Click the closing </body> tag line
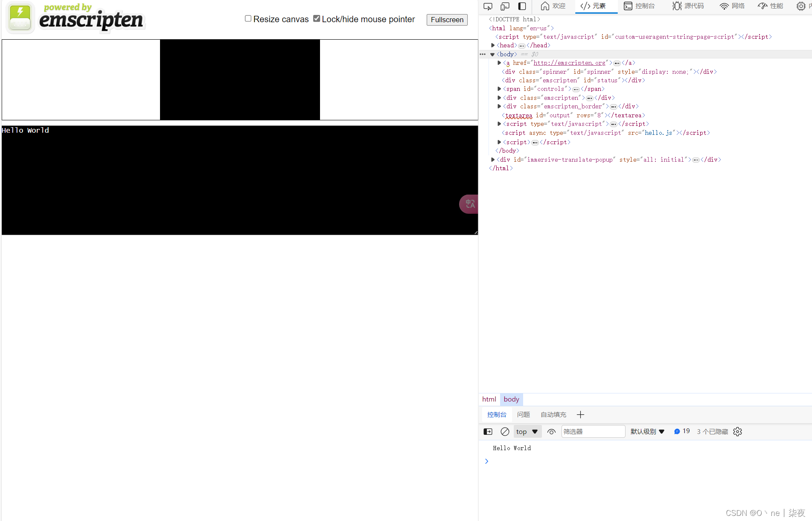The image size is (812, 521). point(507,151)
